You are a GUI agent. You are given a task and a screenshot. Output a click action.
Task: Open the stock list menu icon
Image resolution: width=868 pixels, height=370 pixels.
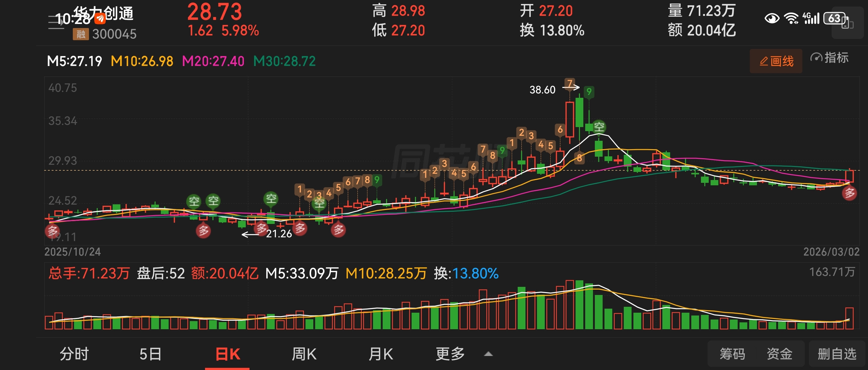point(56,22)
